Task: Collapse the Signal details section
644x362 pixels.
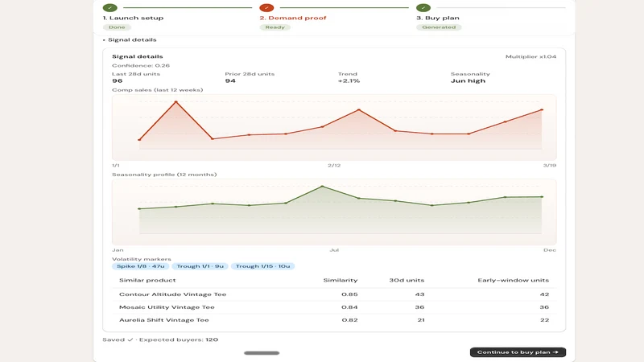Action: [x=130, y=39]
